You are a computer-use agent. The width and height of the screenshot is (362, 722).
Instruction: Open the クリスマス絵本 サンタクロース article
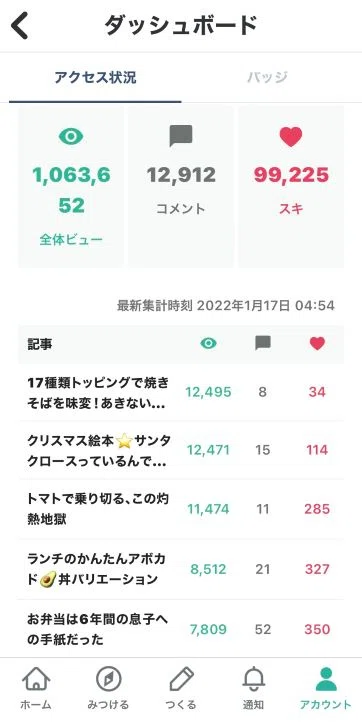click(x=181, y=450)
